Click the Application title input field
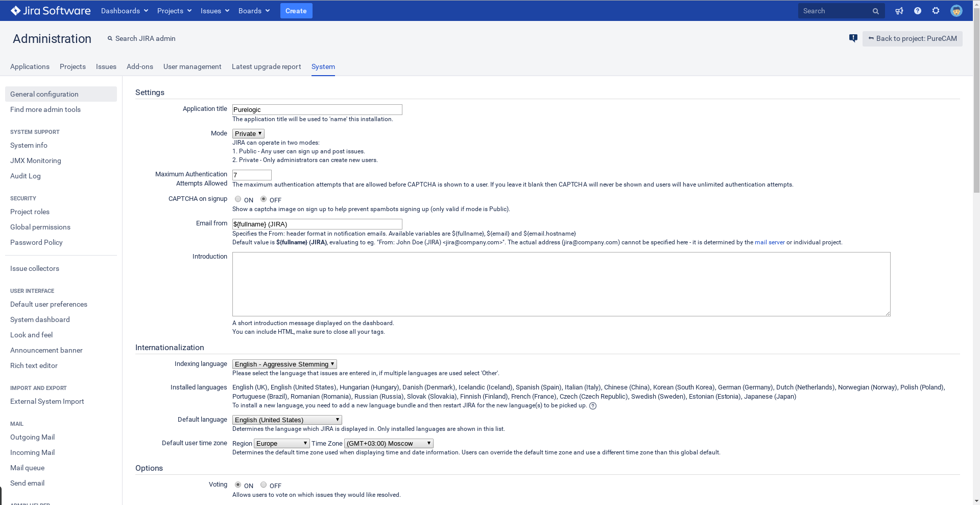This screenshot has width=980, height=505. [x=317, y=109]
